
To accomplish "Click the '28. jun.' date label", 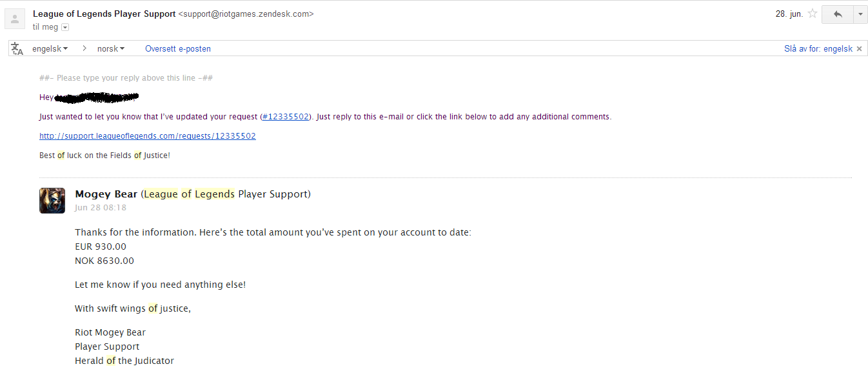I will [789, 14].
